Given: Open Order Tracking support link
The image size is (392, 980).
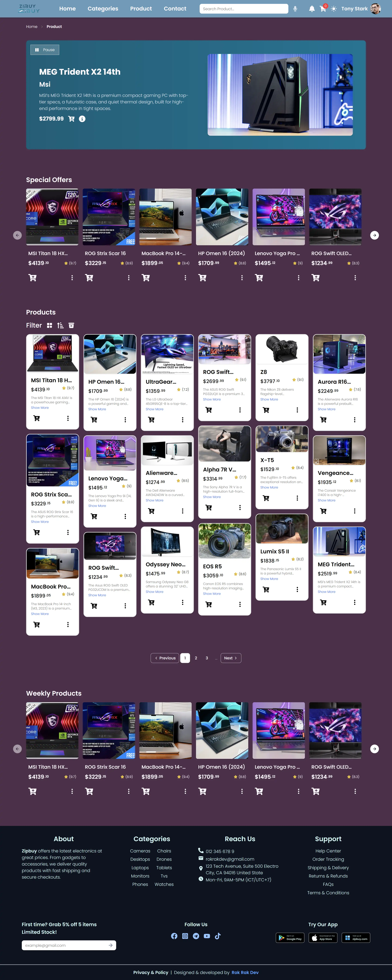Looking at the screenshot, I should click(x=328, y=859).
